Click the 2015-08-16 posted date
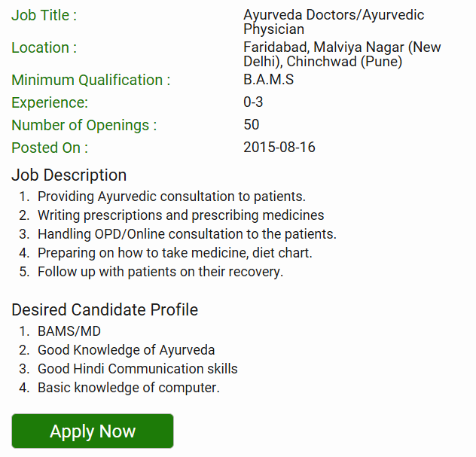This screenshot has width=476, height=457. pos(279,147)
